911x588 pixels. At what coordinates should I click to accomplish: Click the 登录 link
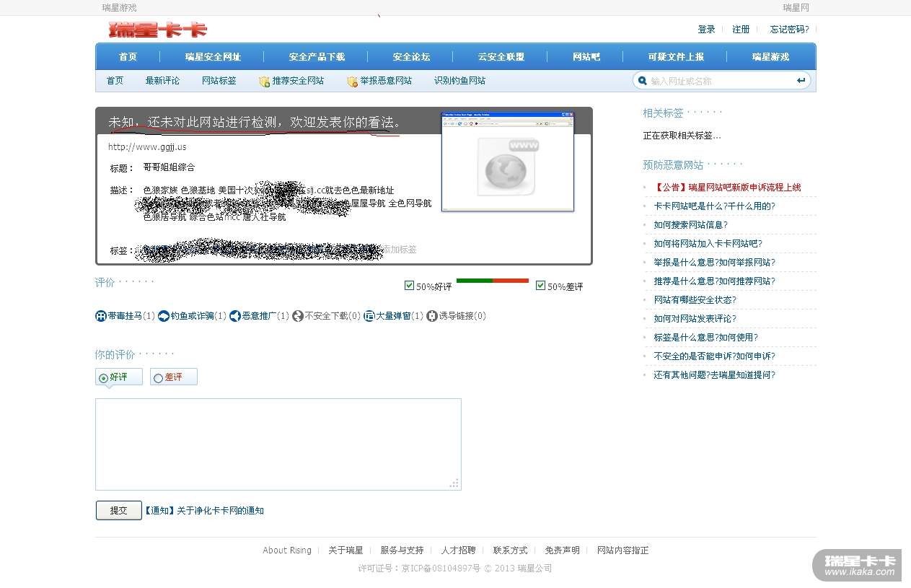pos(706,30)
